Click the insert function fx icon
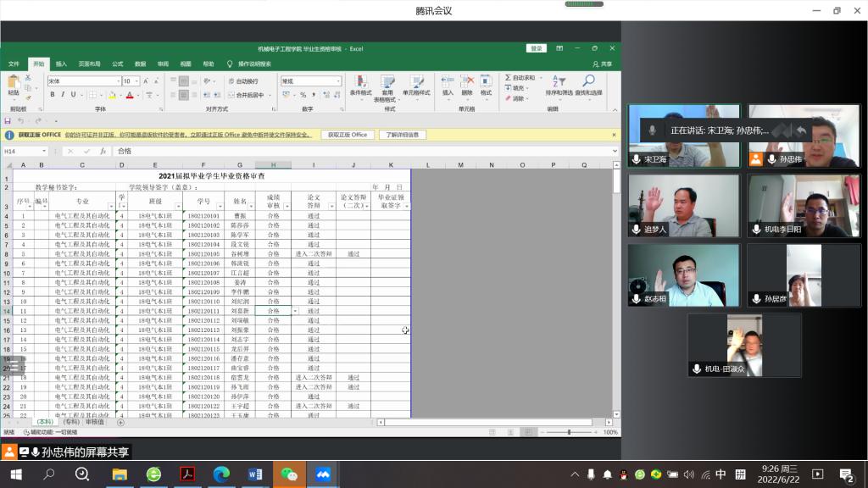 point(103,151)
